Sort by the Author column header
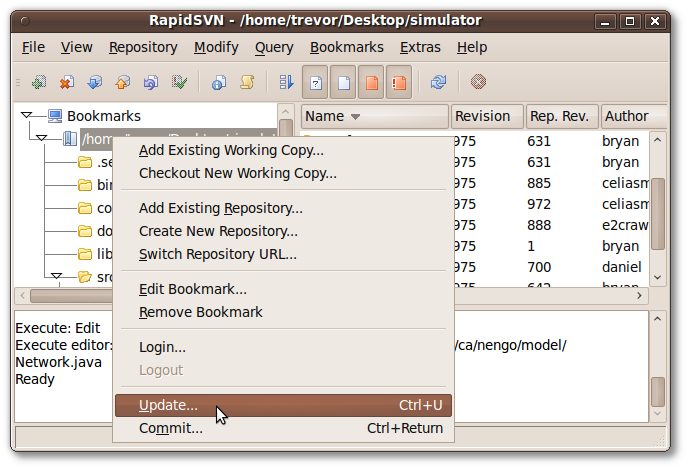The width and height of the screenshot is (688, 469). point(634,116)
